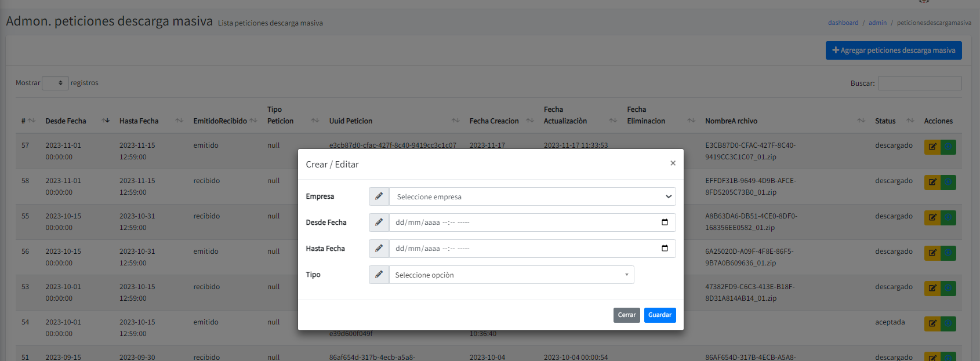Go to dashboard breadcrumb link
The width and height of the screenshot is (980, 361).
coord(843,23)
